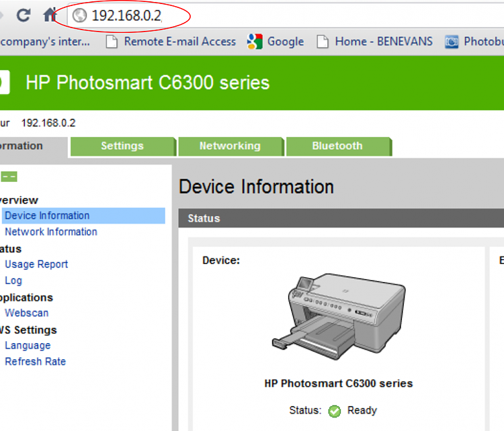Viewport: 504px width, 431px height.
Task: Open the Usage Report link
Action: click(x=36, y=265)
